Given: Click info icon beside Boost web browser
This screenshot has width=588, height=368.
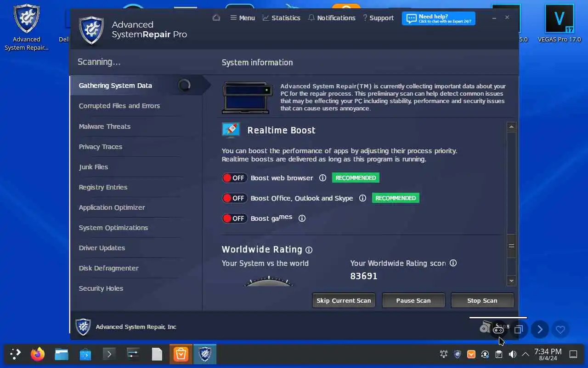Looking at the screenshot, I should (322, 178).
